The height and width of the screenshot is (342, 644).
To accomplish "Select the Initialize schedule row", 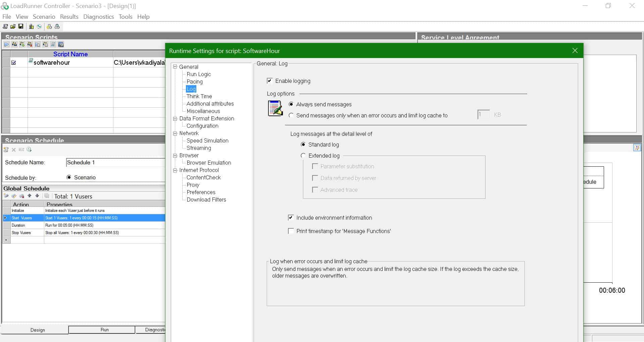I will point(84,211).
